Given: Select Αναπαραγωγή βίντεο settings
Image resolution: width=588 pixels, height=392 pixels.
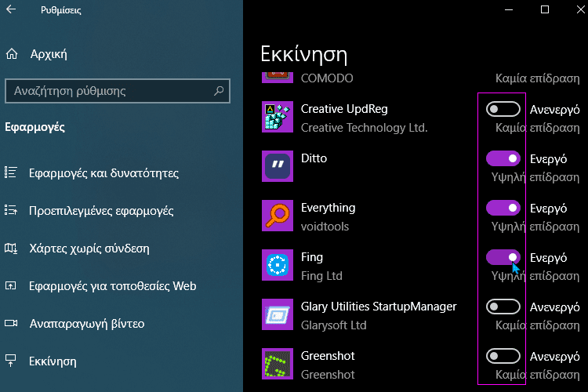Looking at the screenshot, I should point(87,323).
